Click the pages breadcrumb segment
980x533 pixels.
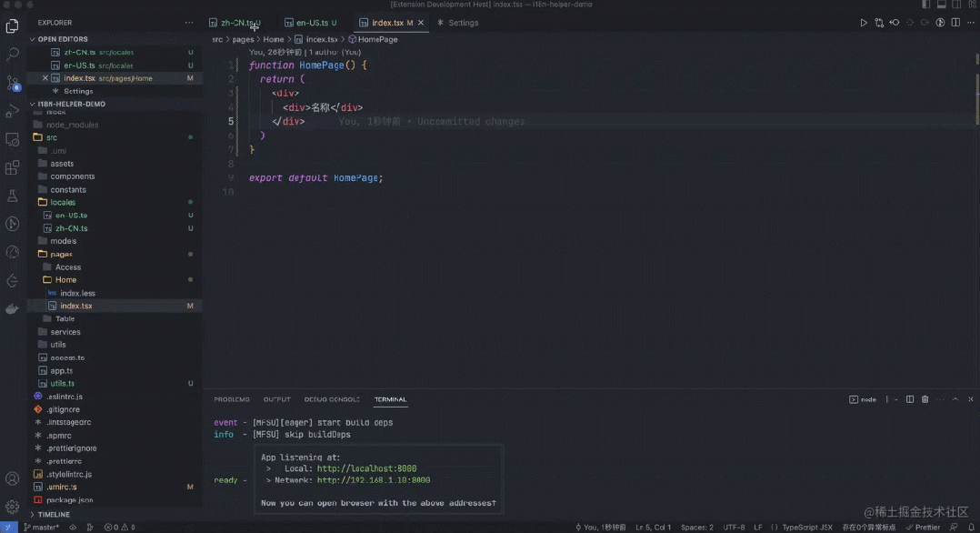tap(243, 39)
